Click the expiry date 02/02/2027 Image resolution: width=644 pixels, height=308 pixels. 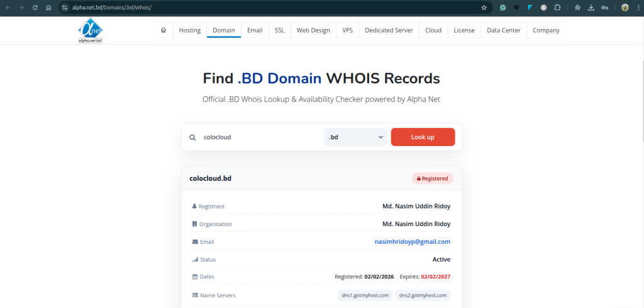pyautogui.click(x=436, y=277)
